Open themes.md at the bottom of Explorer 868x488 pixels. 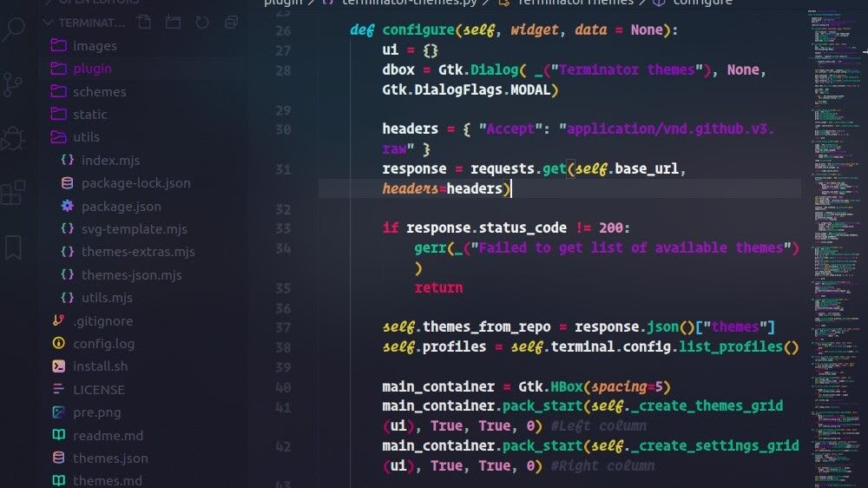tap(108, 481)
